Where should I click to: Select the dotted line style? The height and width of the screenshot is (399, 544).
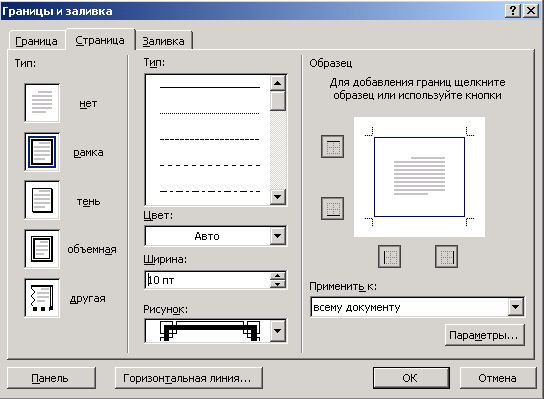pos(210,113)
